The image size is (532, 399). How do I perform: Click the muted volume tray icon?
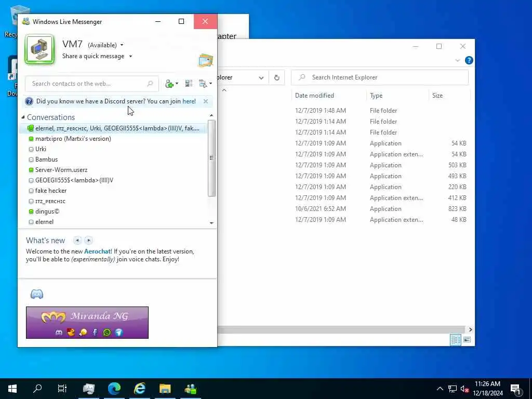465,389
